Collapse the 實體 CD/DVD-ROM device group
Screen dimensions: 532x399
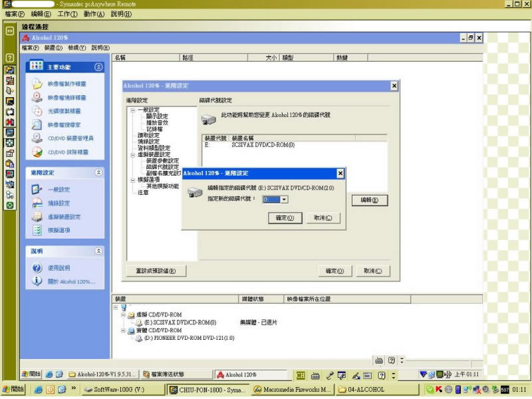pyautogui.click(x=123, y=331)
